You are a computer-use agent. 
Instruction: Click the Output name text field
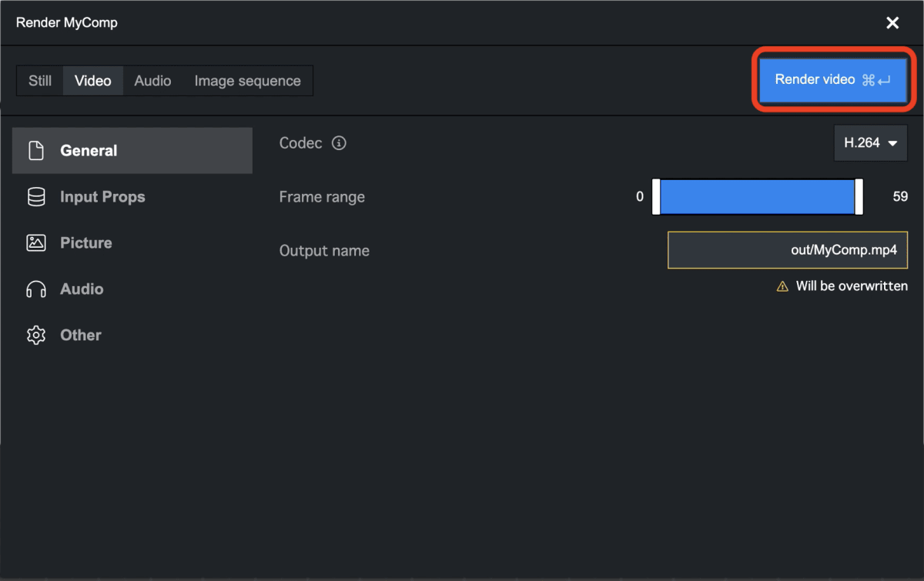[x=787, y=251]
